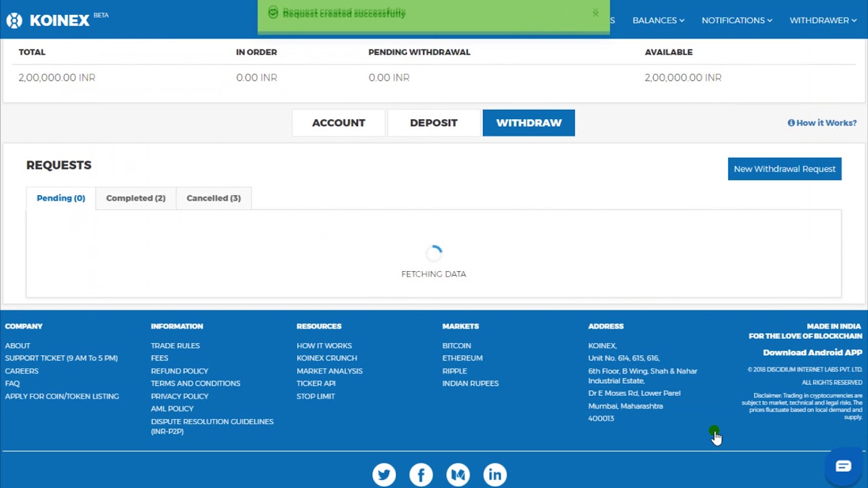Viewport: 868px width, 488px height.
Task: Click the total 2,00,000.00 INR value
Action: point(57,77)
